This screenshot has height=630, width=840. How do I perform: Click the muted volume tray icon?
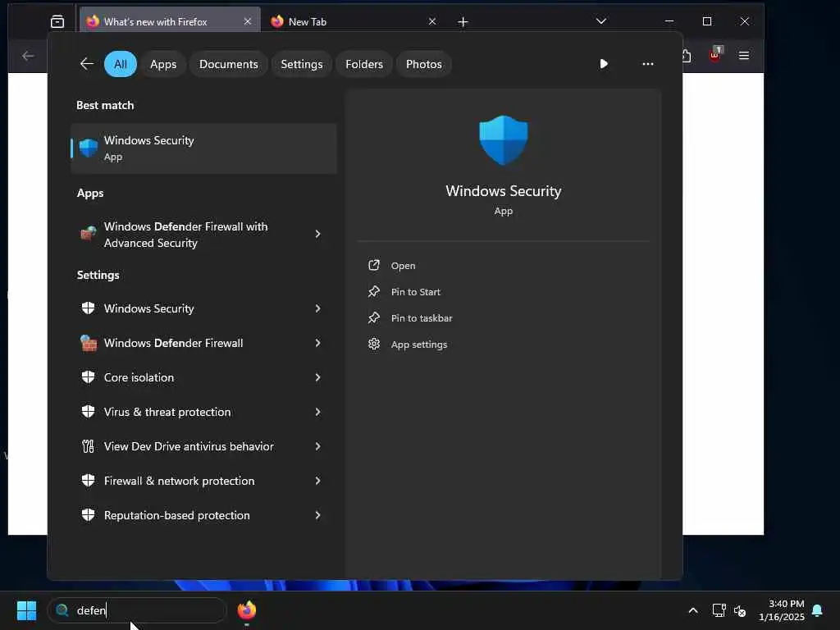[740, 610]
